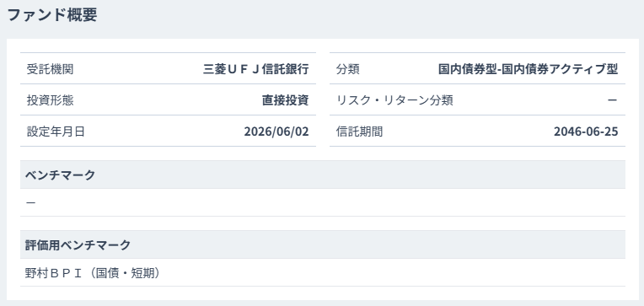Select the dash under ベンチマーク
This screenshot has height=306, width=644.
[30, 202]
